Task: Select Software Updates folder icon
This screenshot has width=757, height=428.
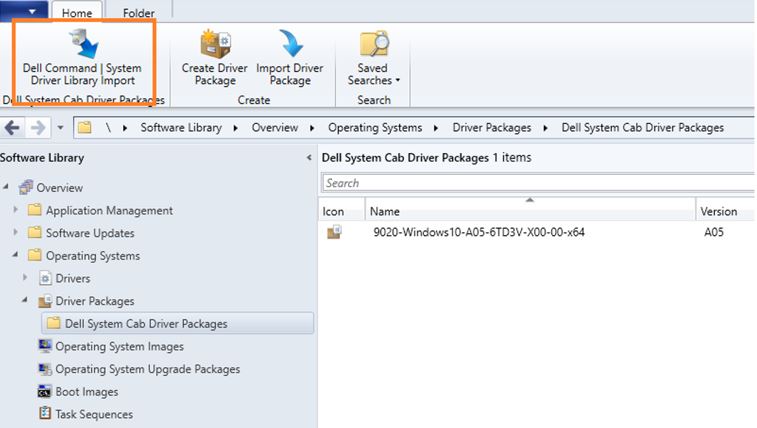Action: point(35,232)
